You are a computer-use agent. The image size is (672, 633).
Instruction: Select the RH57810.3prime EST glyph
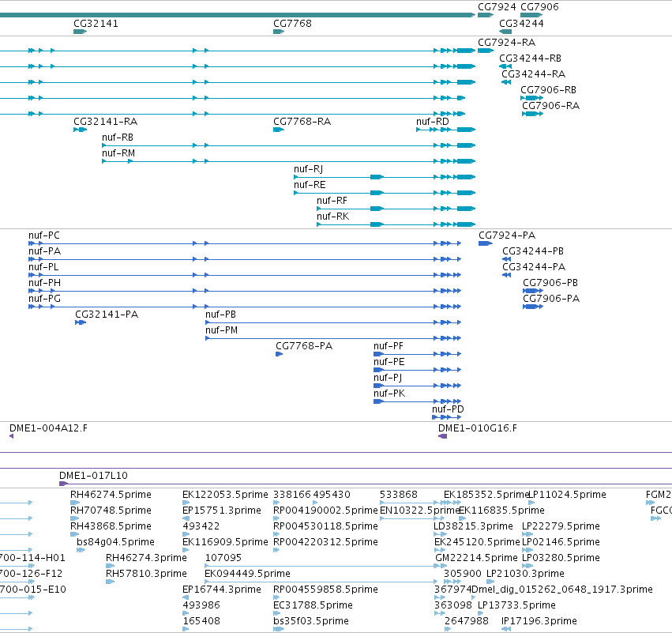click(110, 582)
